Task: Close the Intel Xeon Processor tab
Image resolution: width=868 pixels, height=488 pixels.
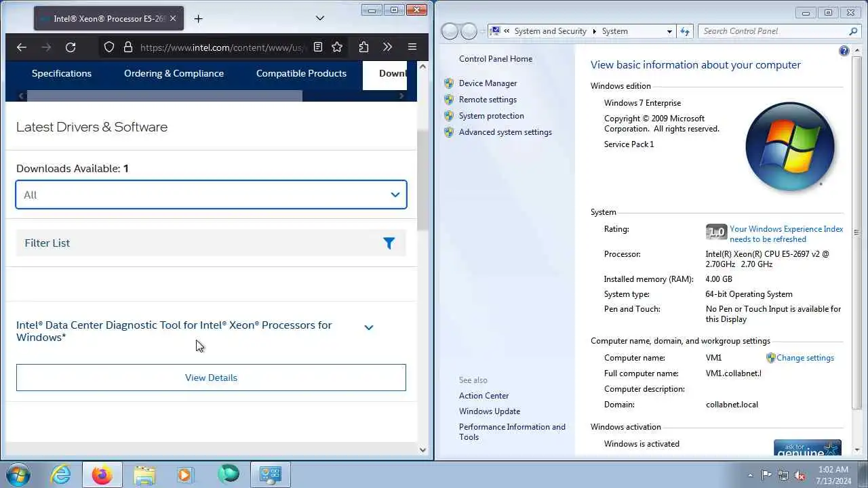Action: pos(172,19)
